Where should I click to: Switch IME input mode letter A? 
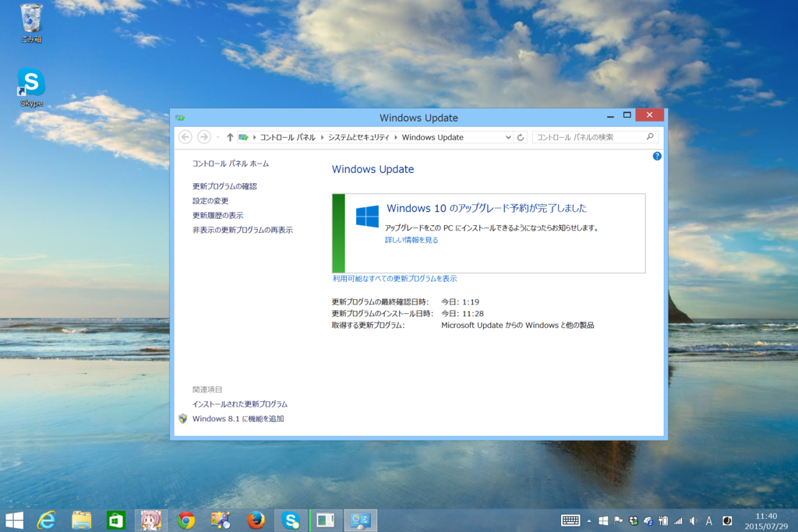[709, 521]
